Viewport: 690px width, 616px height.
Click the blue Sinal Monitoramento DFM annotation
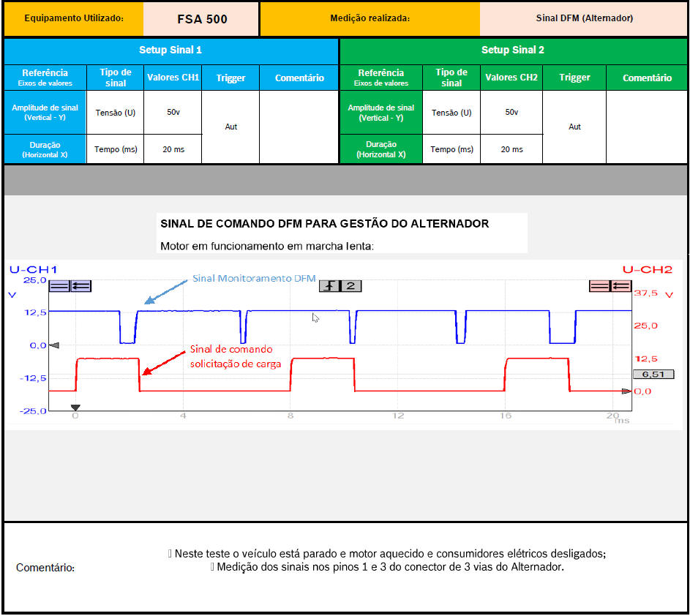click(254, 279)
